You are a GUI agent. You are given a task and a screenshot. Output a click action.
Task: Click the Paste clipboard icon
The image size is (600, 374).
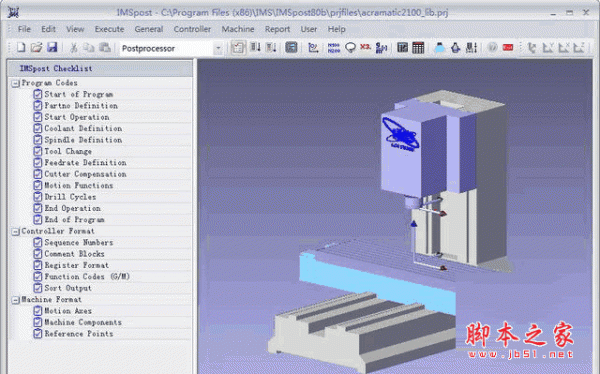tap(105, 47)
